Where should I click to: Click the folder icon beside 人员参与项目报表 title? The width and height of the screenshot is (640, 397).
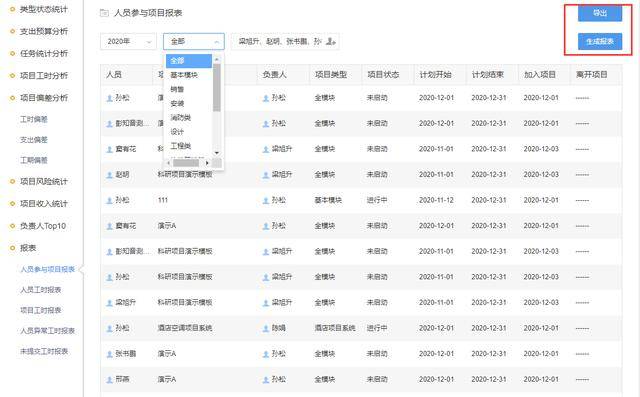pyautogui.click(x=104, y=13)
